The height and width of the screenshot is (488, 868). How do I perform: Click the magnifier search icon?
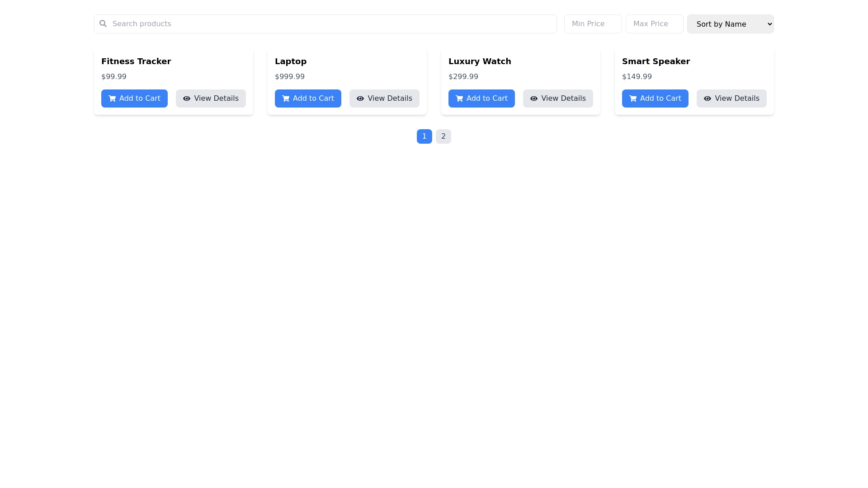tap(103, 23)
